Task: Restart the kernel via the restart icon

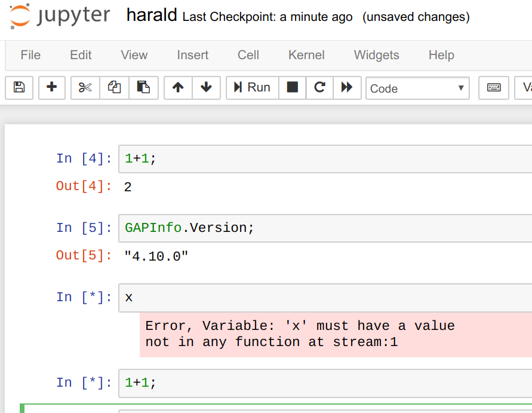Action: click(x=319, y=88)
